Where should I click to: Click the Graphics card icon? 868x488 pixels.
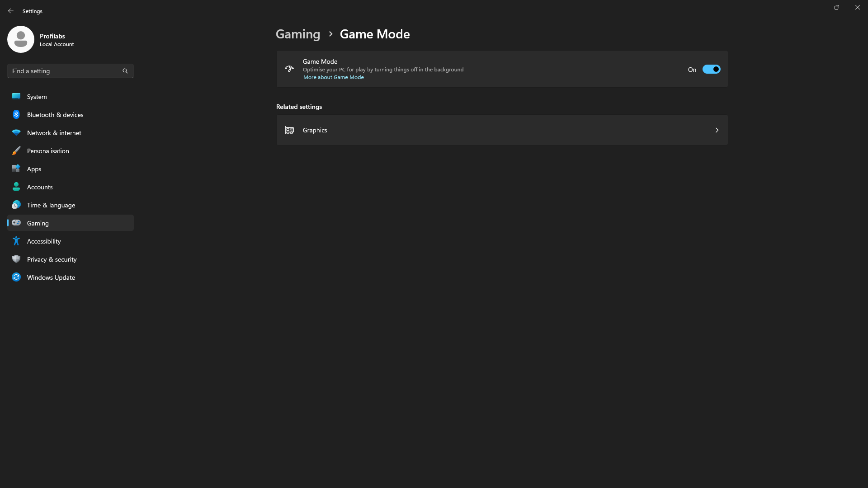(x=289, y=130)
